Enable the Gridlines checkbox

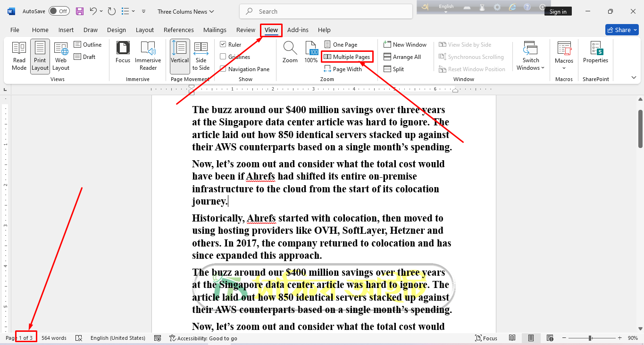pos(223,57)
